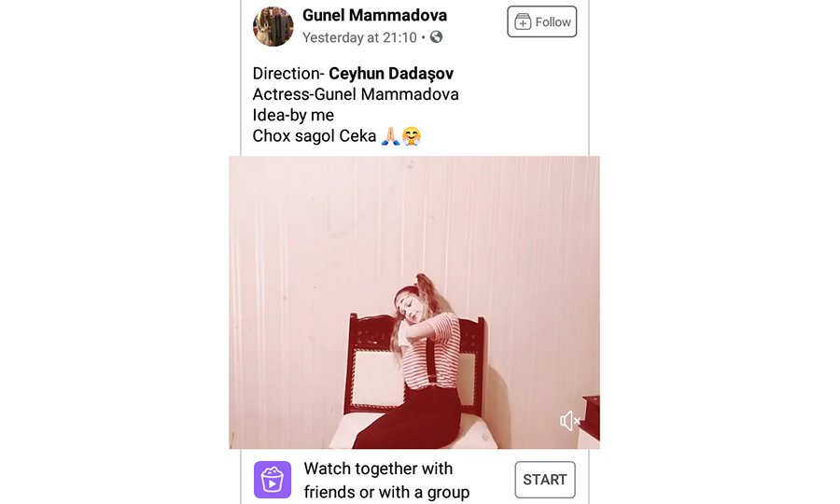Click the Chox sagol Ceka caption text

point(314,136)
